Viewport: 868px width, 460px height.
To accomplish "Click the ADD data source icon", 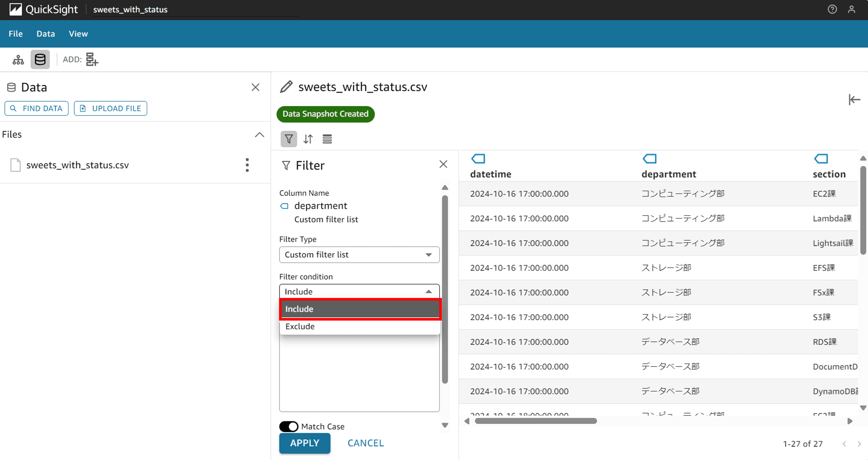I will click(92, 60).
